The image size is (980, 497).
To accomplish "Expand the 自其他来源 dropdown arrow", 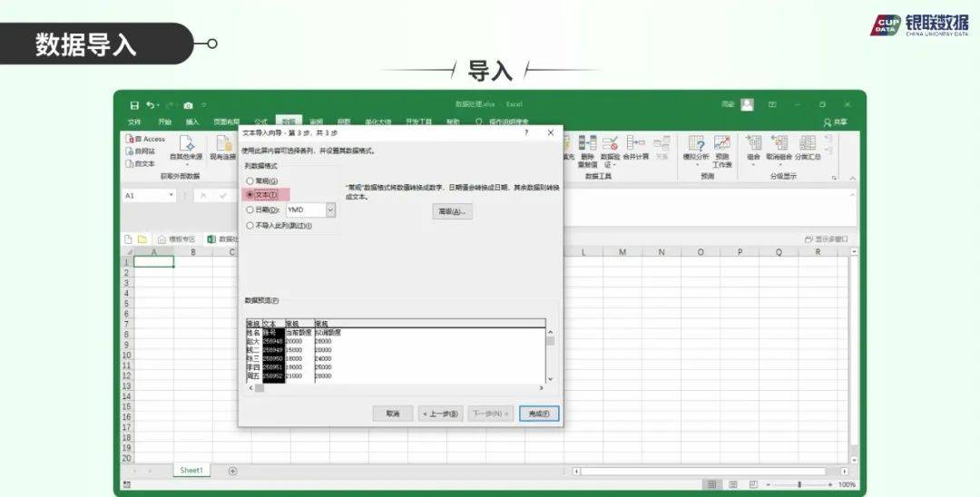I will coord(186,164).
